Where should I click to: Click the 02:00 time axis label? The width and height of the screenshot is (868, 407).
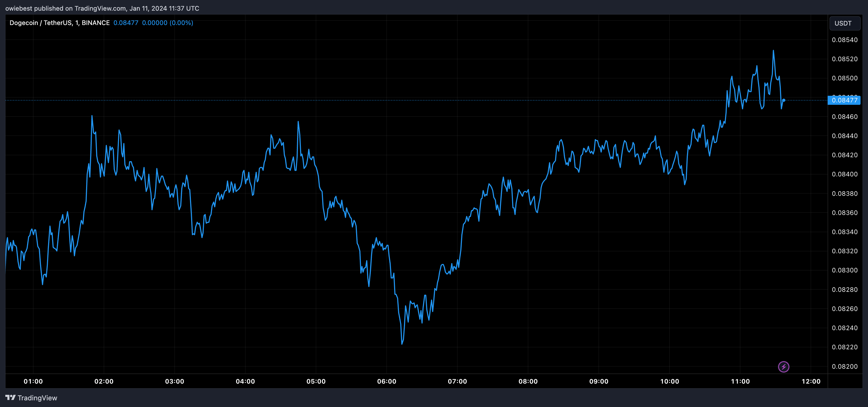[x=104, y=381]
